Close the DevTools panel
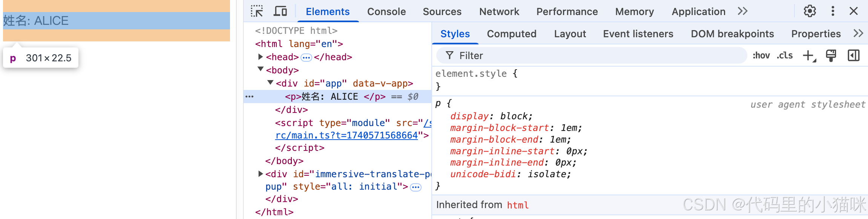868x219 pixels. [854, 11]
